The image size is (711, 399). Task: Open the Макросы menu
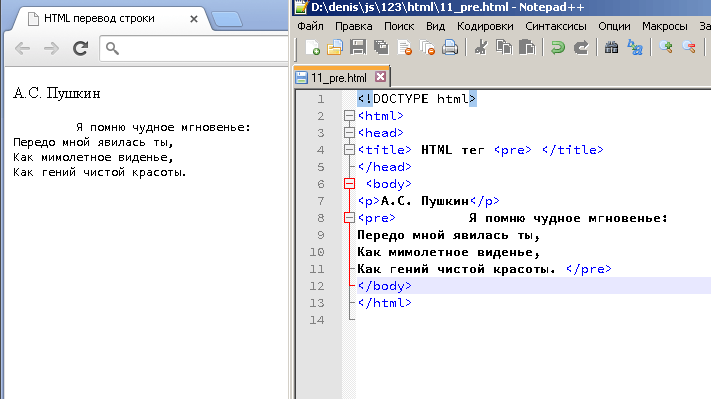pyautogui.click(x=665, y=26)
